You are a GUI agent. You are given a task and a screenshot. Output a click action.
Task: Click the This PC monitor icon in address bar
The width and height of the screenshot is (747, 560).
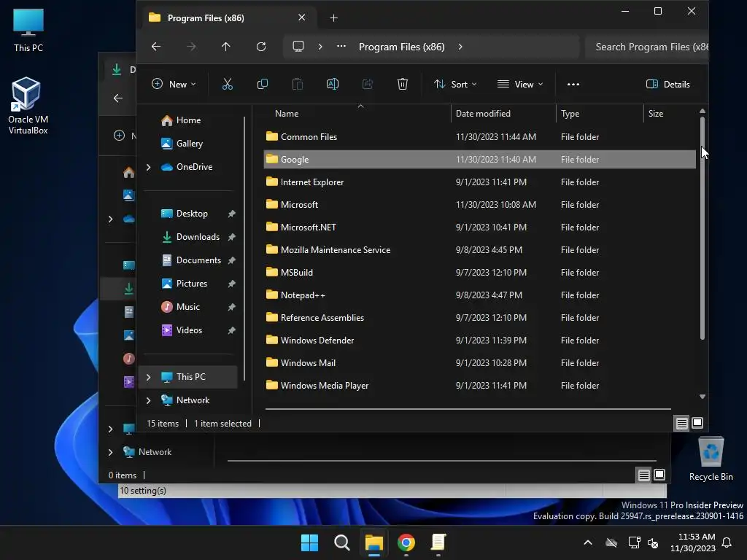[298, 46]
